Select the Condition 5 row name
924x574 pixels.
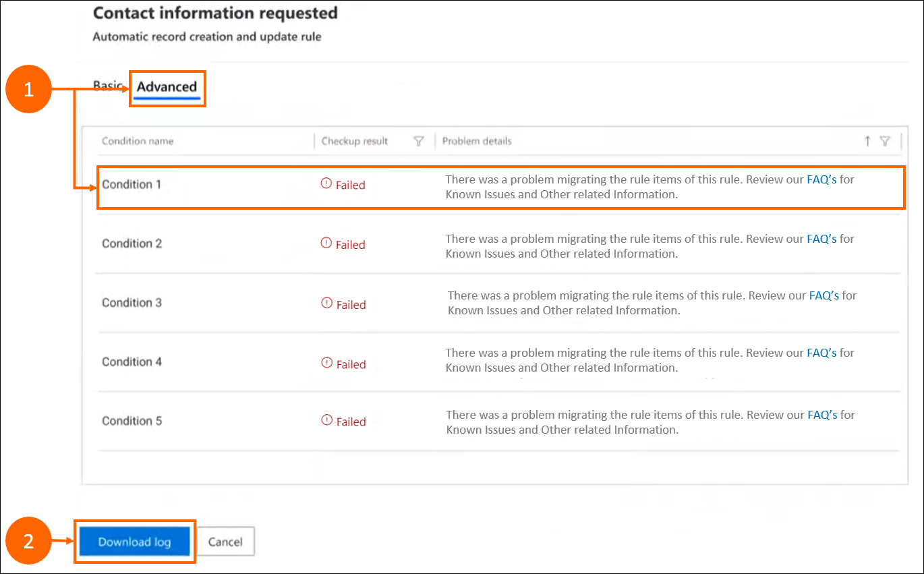(132, 421)
